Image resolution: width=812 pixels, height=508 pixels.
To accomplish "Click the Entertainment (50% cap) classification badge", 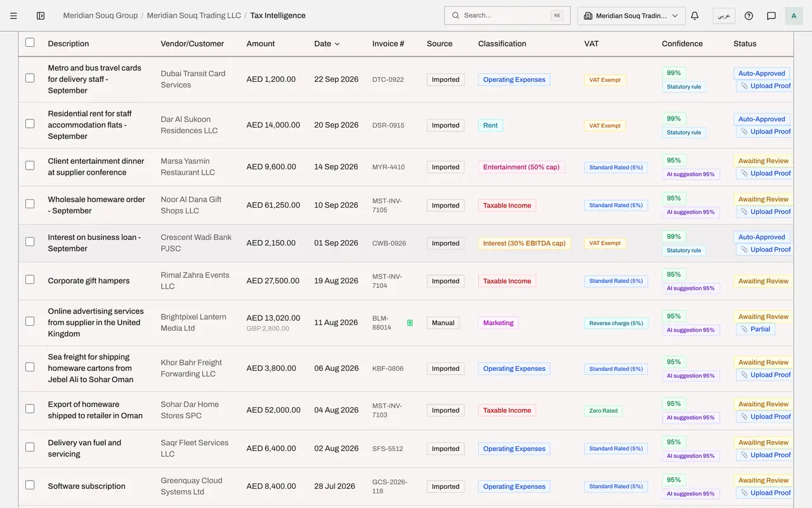I will pyautogui.click(x=521, y=167).
